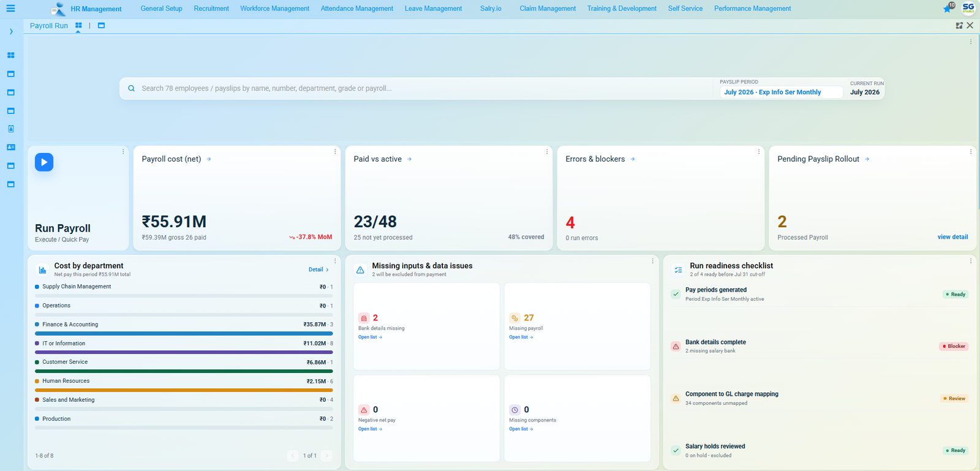Click the Missing components clock icon
This screenshot has width=980, height=471.
click(x=514, y=410)
